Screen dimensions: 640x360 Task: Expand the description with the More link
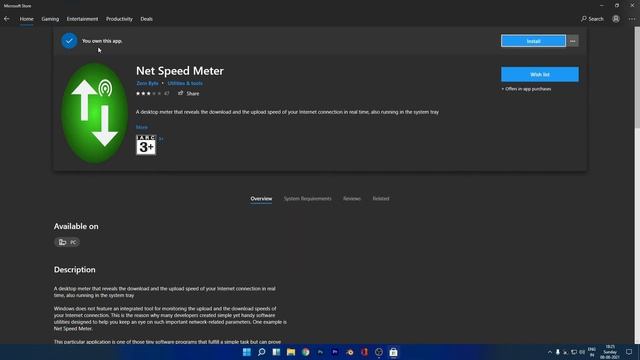142,127
